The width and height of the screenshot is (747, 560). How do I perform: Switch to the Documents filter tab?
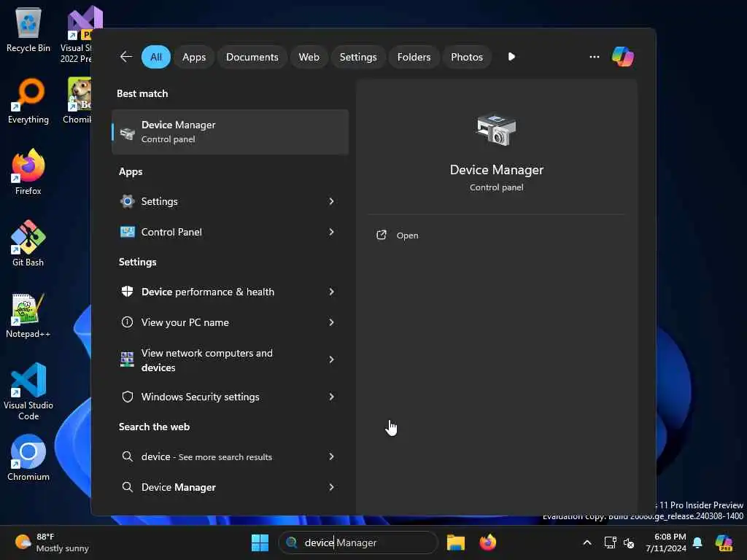tap(252, 57)
